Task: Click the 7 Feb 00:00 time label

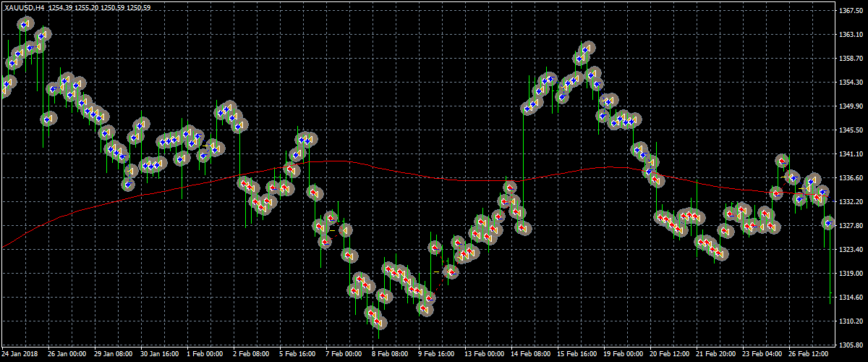Action: click(x=344, y=355)
